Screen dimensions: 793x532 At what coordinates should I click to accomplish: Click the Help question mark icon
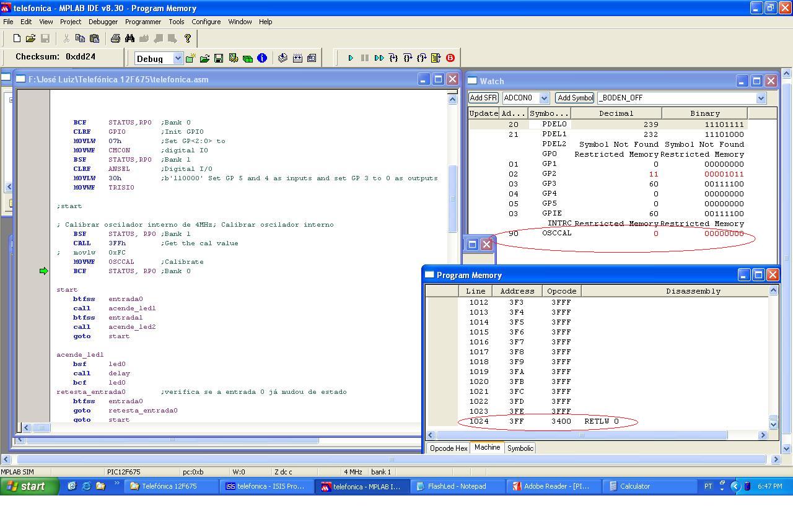(x=188, y=38)
